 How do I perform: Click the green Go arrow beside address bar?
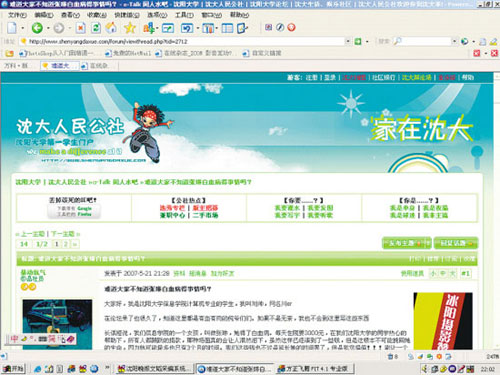(x=358, y=42)
